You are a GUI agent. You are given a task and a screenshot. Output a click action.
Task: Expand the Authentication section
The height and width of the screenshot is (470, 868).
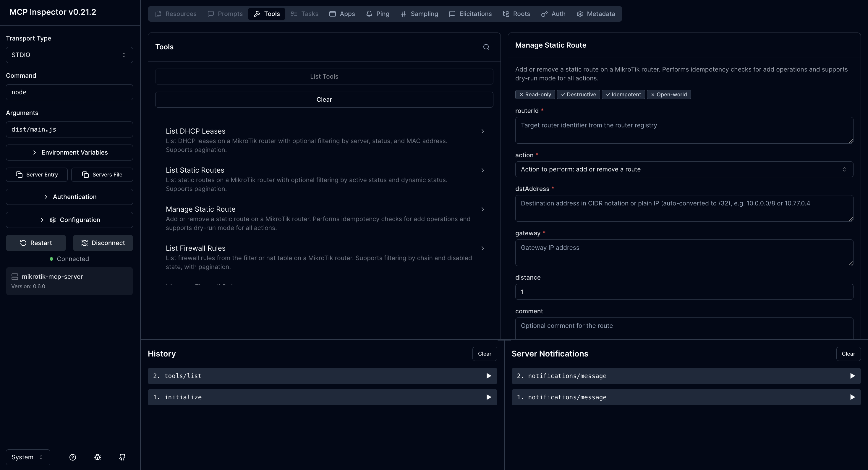tap(69, 197)
